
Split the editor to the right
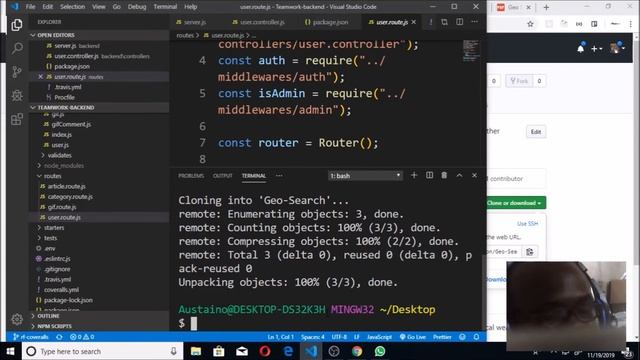pyautogui.click(x=460, y=22)
